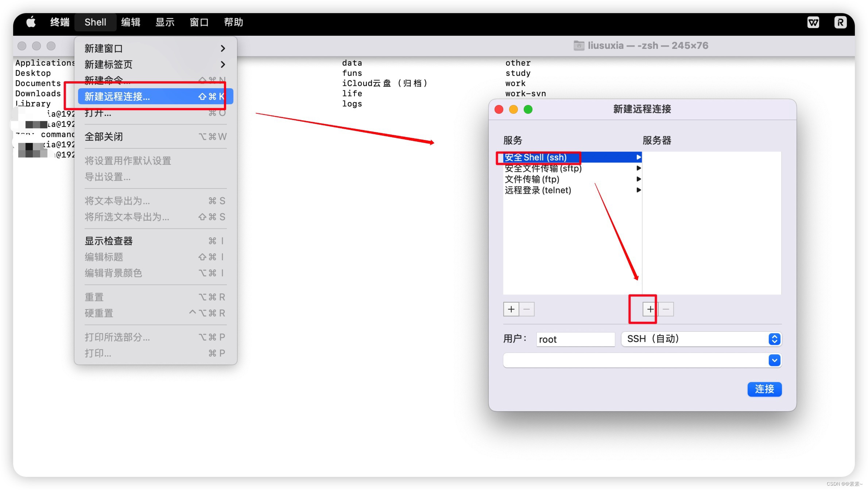Click 连接 button to establish connection
868x490 pixels.
[765, 389]
